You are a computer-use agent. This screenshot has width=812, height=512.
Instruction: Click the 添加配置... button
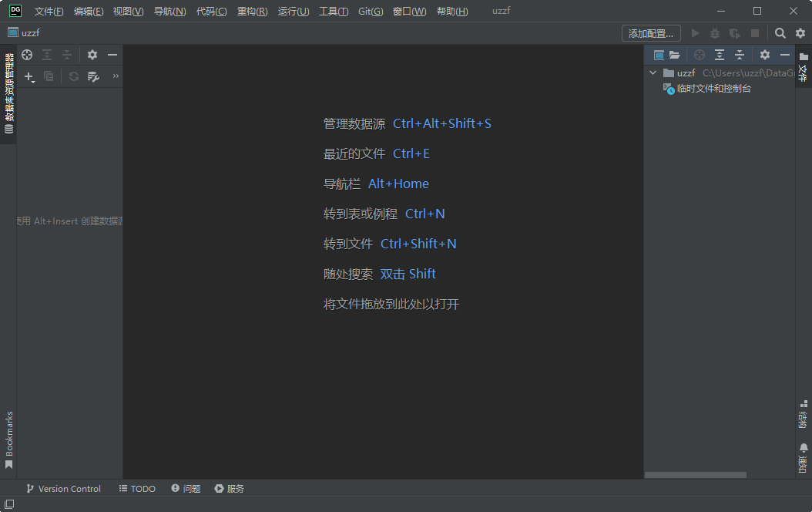point(651,33)
